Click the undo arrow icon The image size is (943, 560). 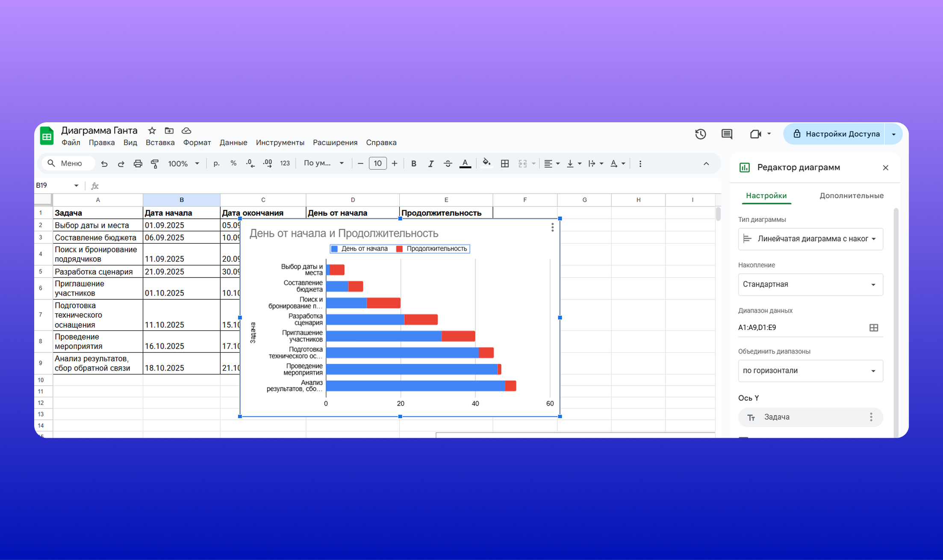(x=104, y=164)
